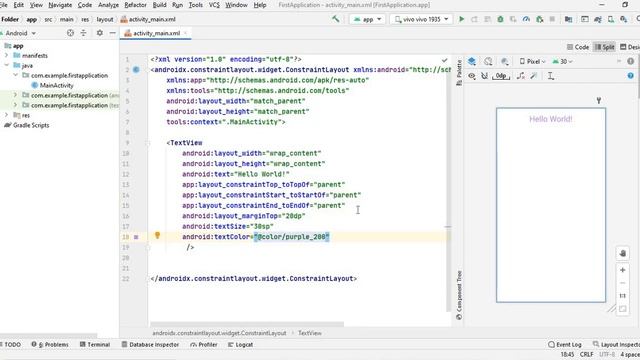The height and width of the screenshot is (360, 640).
Task: Open project panel gear options
Action: coord(100,33)
